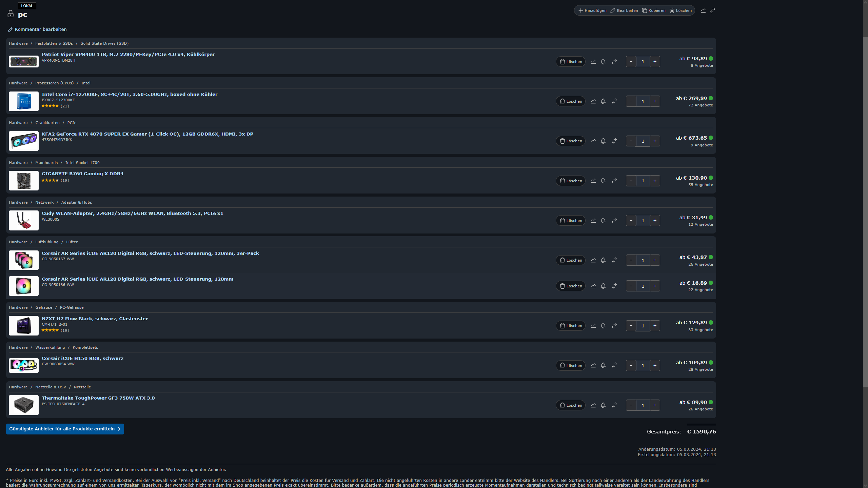Click wishlist transfer arrows icon at top right
The width and height of the screenshot is (868, 488).
click(x=713, y=11)
